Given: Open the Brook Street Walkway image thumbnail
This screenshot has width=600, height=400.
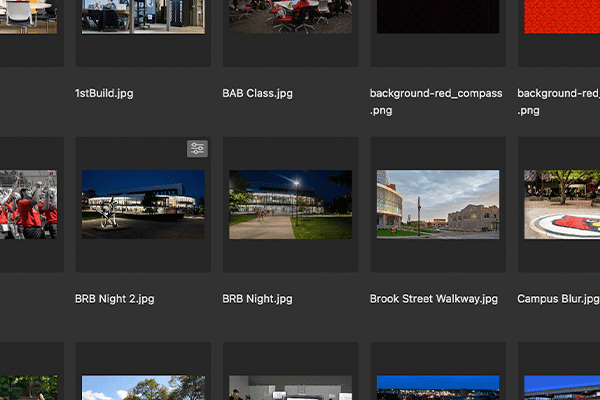Looking at the screenshot, I should [x=437, y=204].
